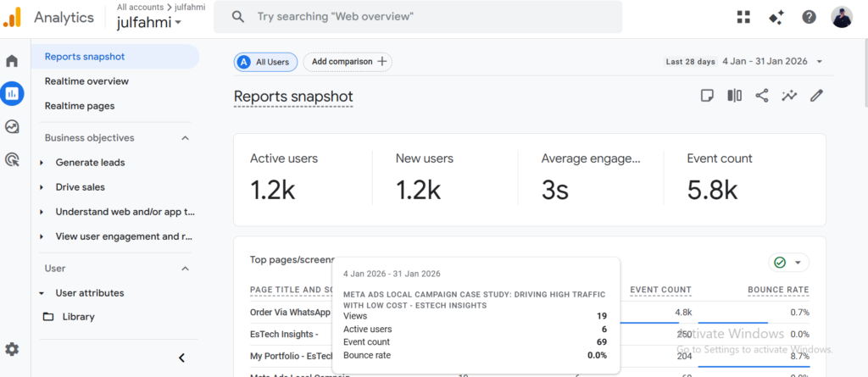
Task: Expand the Generate leads tree item
Action: tap(42, 163)
